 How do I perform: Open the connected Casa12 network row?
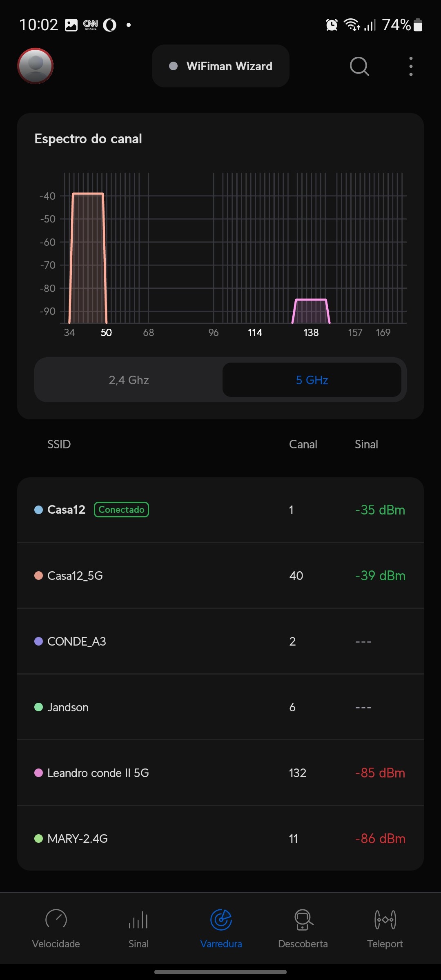(220, 510)
